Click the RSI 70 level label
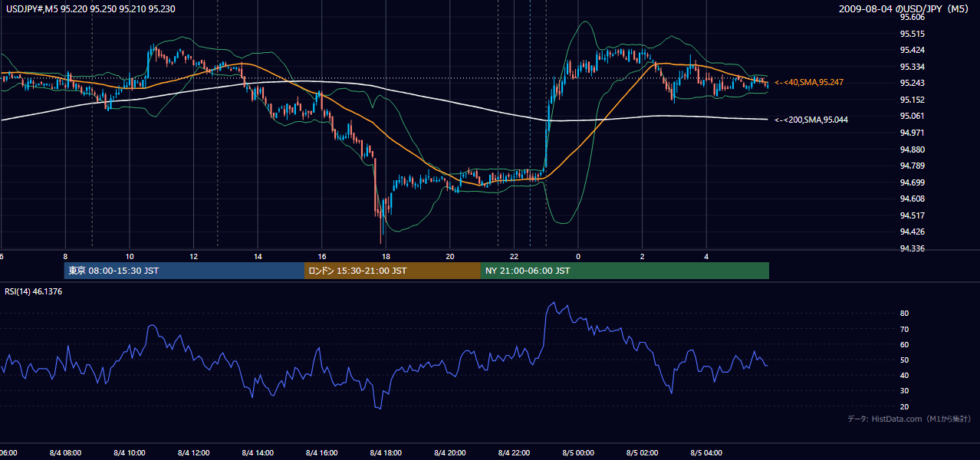The width and height of the screenshot is (980, 460). click(905, 329)
